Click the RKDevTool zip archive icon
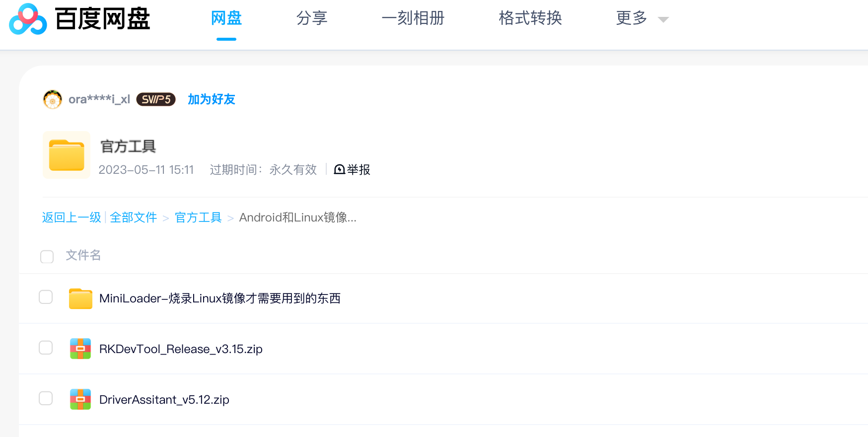The height and width of the screenshot is (437, 868). click(80, 349)
